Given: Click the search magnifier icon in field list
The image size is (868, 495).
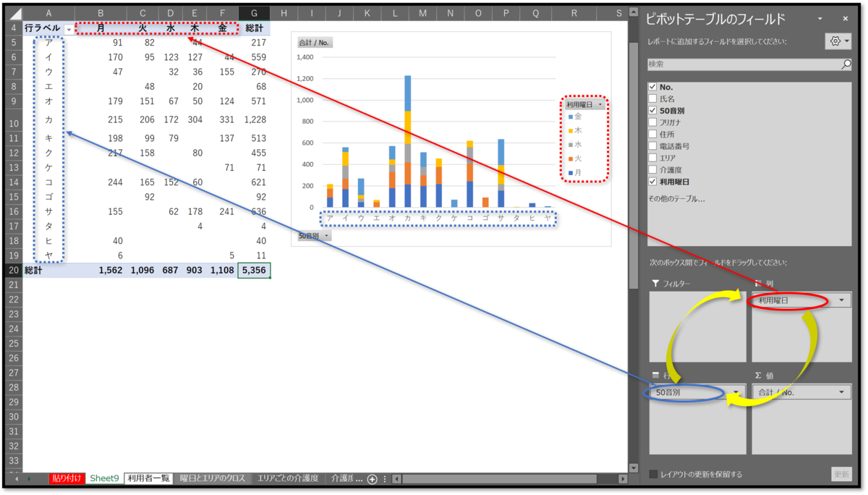Looking at the screenshot, I should (x=846, y=64).
